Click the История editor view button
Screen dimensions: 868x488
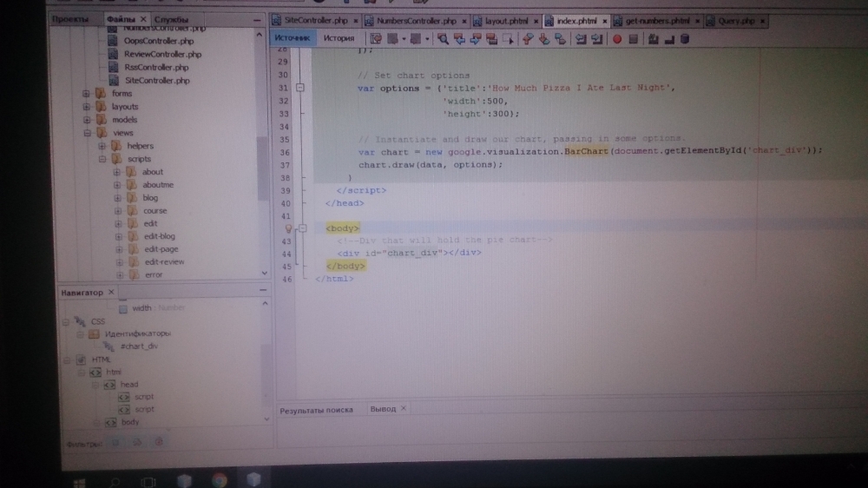click(x=339, y=38)
